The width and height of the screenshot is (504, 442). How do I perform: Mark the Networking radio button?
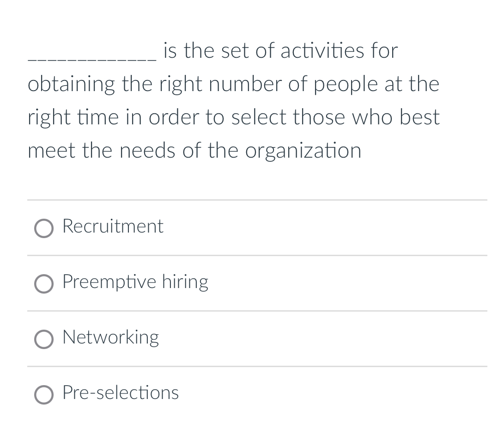44,339
